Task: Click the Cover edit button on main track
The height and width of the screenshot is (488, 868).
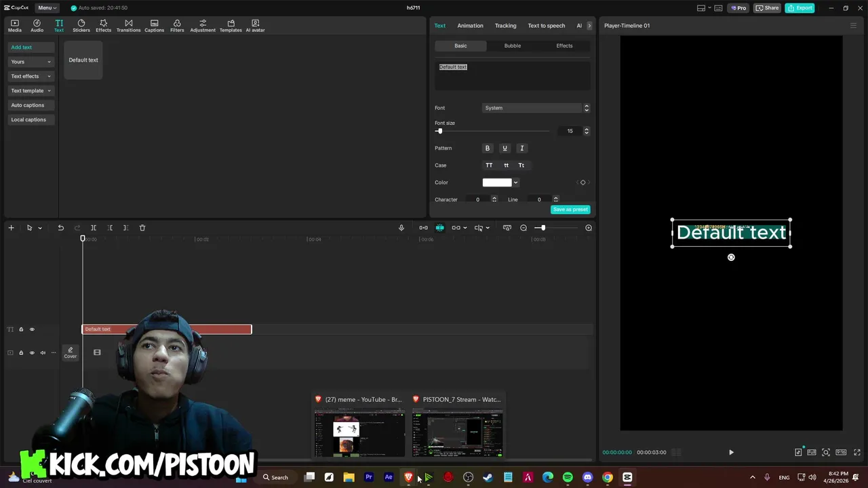Action: tap(71, 352)
